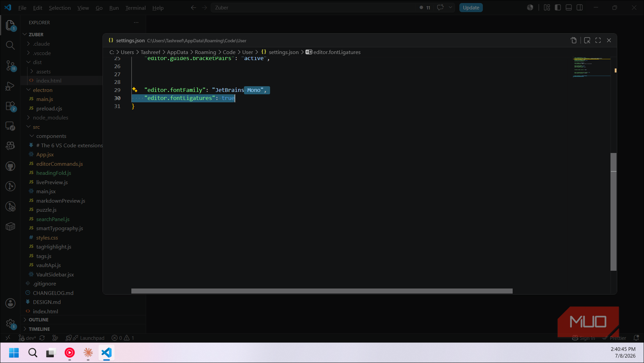The height and width of the screenshot is (363, 644).
Task: Collapse the ZUBER root folder
Action: (x=25, y=34)
